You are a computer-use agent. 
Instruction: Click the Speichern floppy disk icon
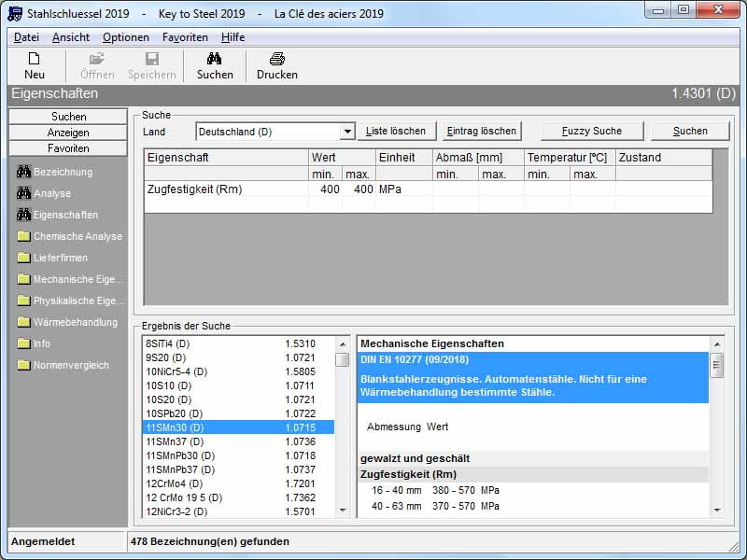click(x=152, y=59)
